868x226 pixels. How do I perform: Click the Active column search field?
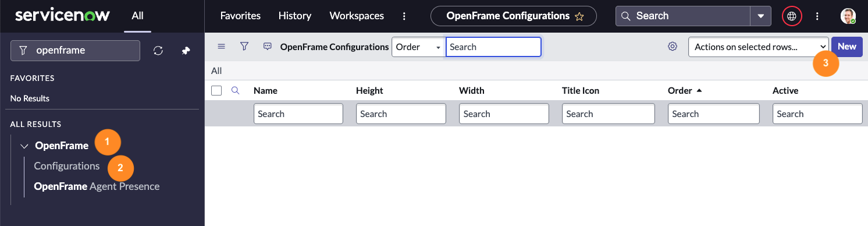817,114
